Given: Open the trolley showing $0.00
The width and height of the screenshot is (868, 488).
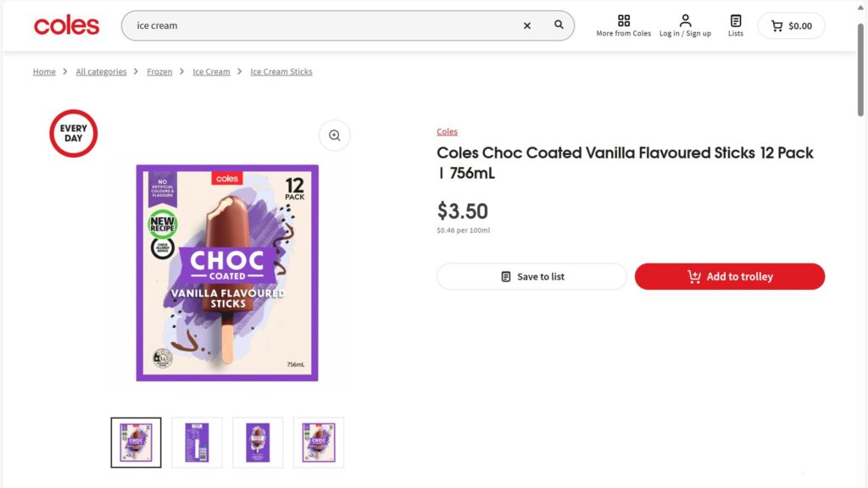Looking at the screenshot, I should 791,25.
